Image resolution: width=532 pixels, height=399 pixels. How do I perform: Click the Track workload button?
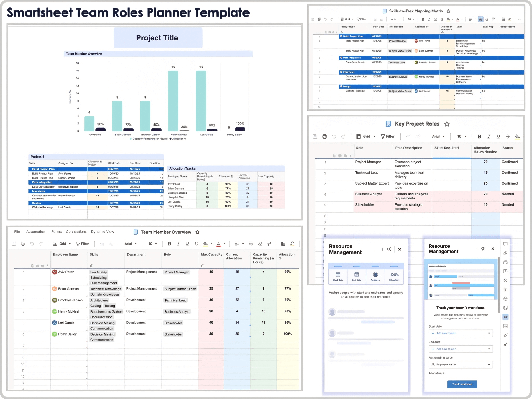coord(462,384)
